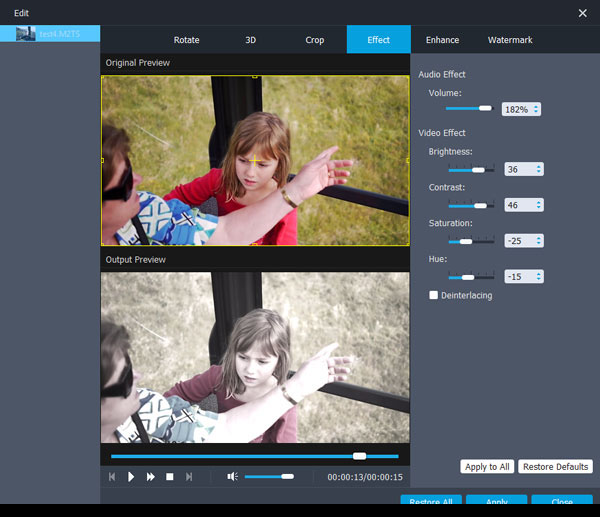
Task: Click the Apply to All button
Action: pos(487,467)
